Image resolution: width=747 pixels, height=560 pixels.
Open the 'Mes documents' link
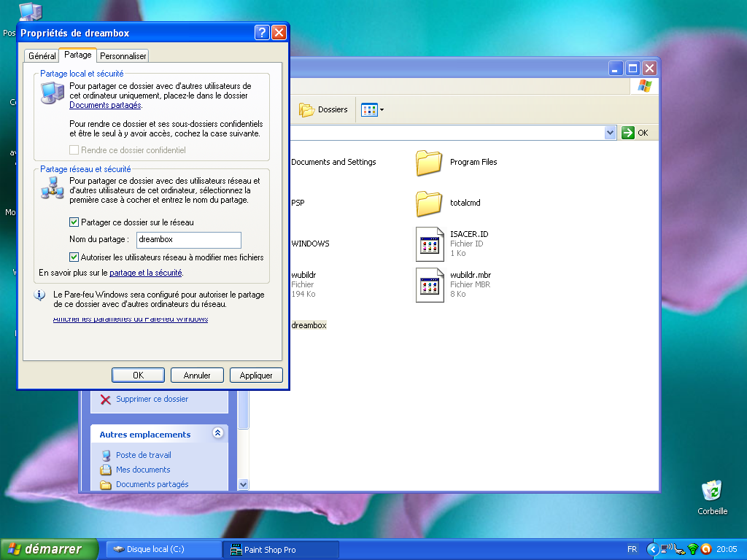(143, 470)
